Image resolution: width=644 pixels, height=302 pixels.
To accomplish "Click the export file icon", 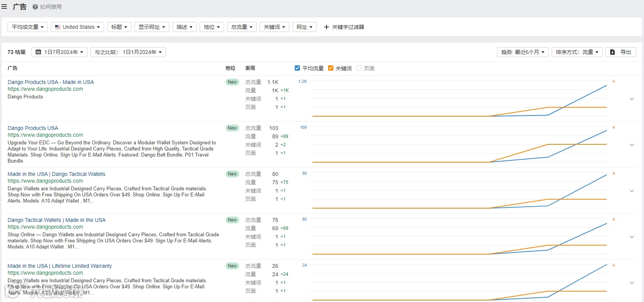I will pyautogui.click(x=612, y=52).
